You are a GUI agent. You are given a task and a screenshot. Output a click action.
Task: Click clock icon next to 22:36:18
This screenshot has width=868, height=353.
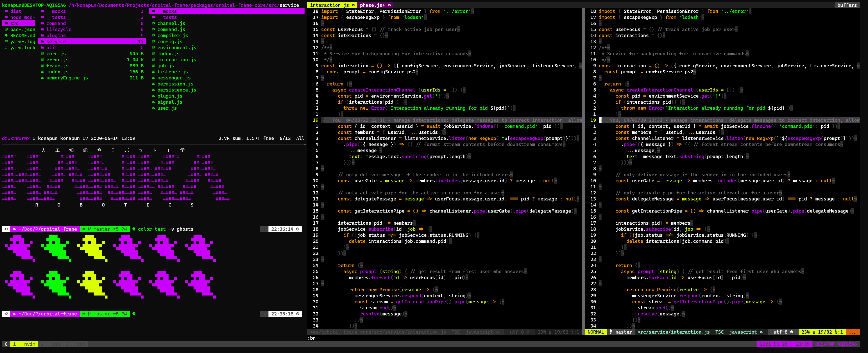point(297,314)
